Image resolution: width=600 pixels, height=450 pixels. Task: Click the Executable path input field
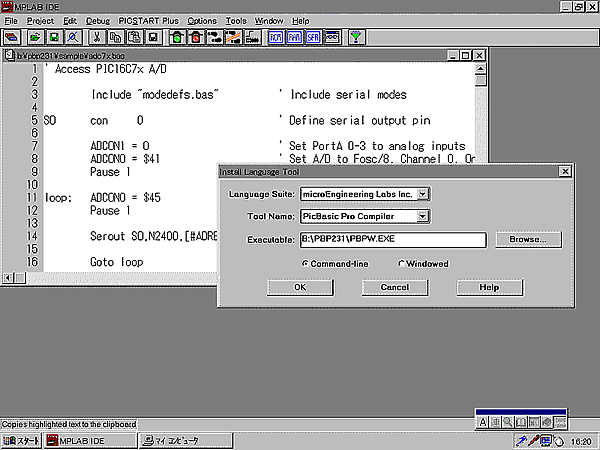386,240
